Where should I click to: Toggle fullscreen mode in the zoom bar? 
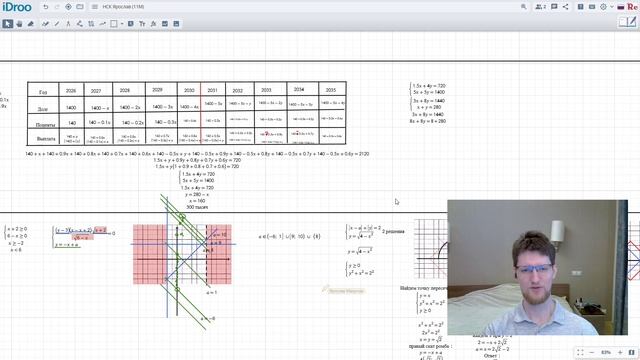pos(580,352)
